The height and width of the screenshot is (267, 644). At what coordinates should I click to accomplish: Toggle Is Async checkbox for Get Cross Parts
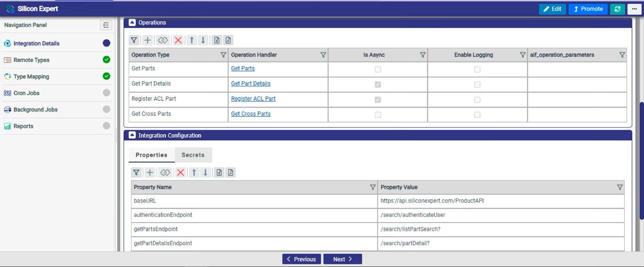tap(378, 115)
